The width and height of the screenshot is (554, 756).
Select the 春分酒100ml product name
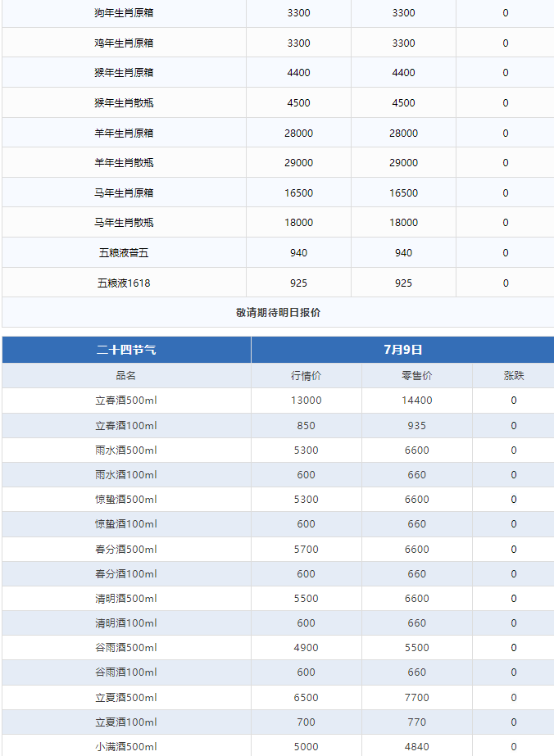[126, 573]
